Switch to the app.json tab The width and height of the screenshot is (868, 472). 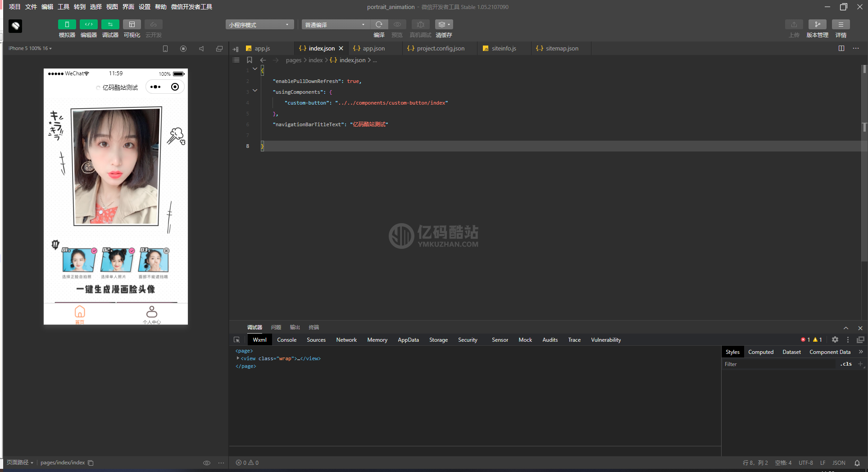click(373, 48)
